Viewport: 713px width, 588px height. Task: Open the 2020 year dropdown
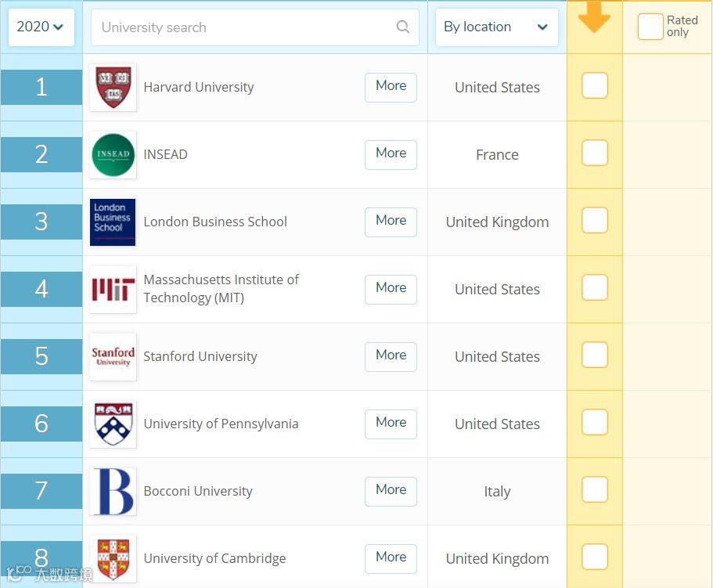(40, 27)
